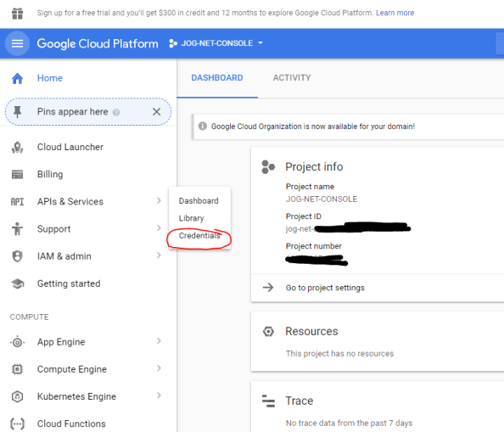This screenshot has height=432, width=504.
Task: Click the Cloud Functions brackets icon
Action: [17, 424]
